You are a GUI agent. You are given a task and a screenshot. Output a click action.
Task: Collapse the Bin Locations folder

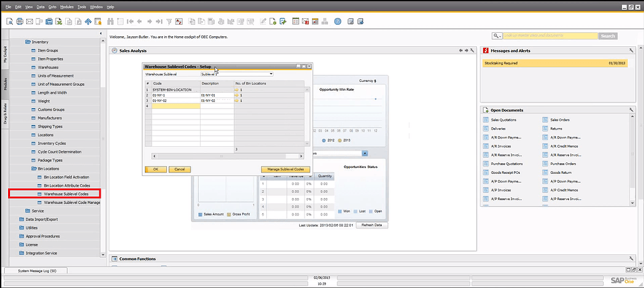pos(34,169)
